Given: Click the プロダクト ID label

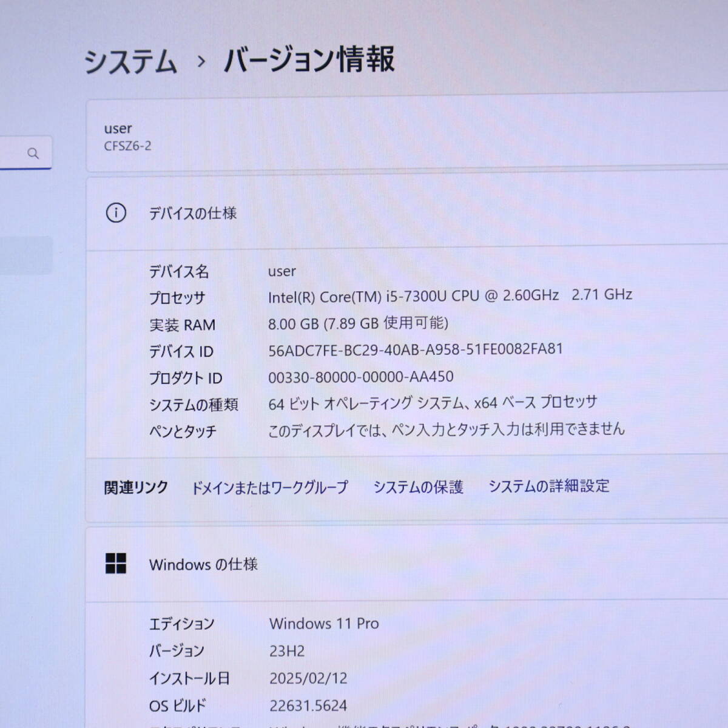Looking at the screenshot, I should 186,378.
